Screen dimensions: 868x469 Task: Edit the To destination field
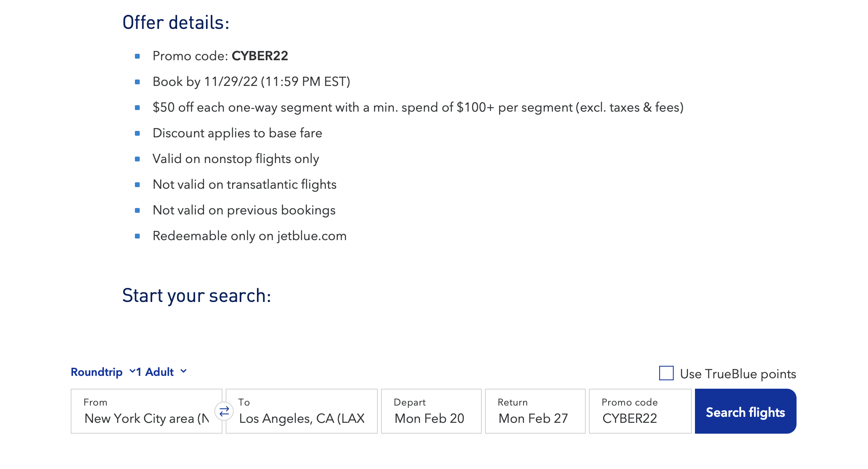click(x=302, y=411)
